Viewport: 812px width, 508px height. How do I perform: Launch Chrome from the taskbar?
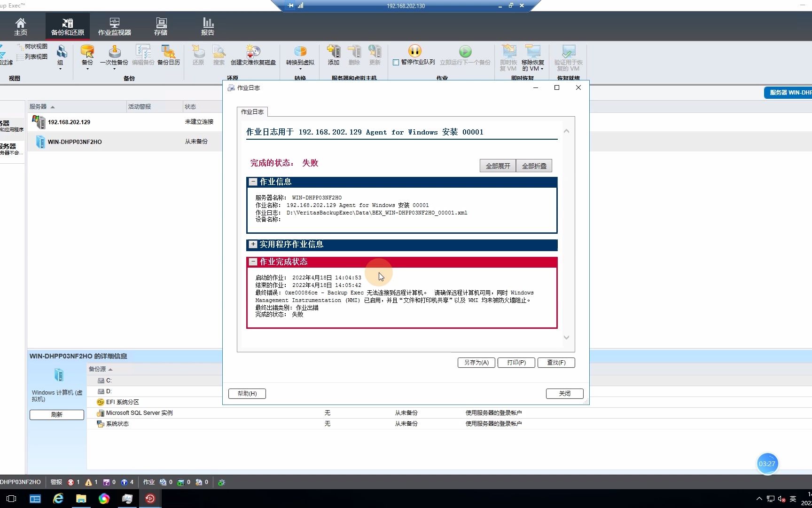coord(104,498)
